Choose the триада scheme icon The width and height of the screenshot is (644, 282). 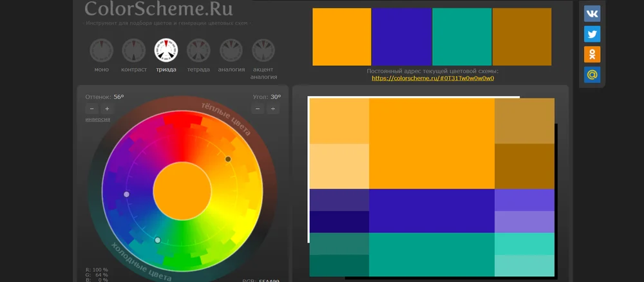pyautogui.click(x=166, y=50)
